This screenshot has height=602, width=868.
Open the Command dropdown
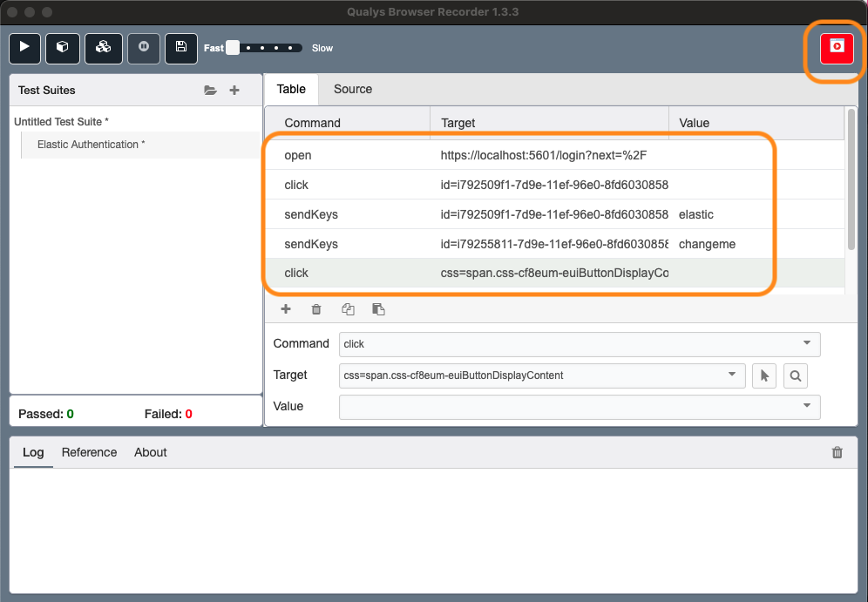pos(807,344)
